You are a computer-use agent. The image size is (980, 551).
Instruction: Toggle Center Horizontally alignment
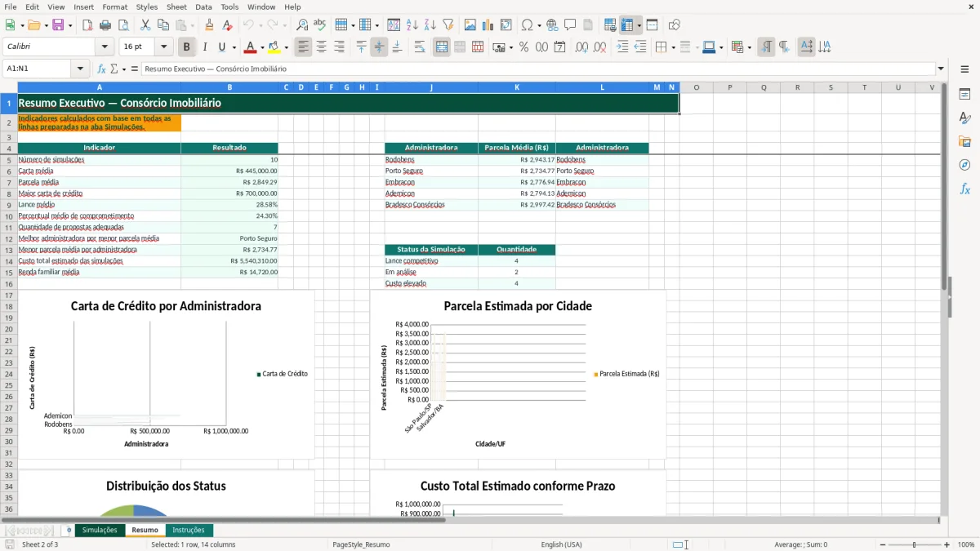click(322, 47)
